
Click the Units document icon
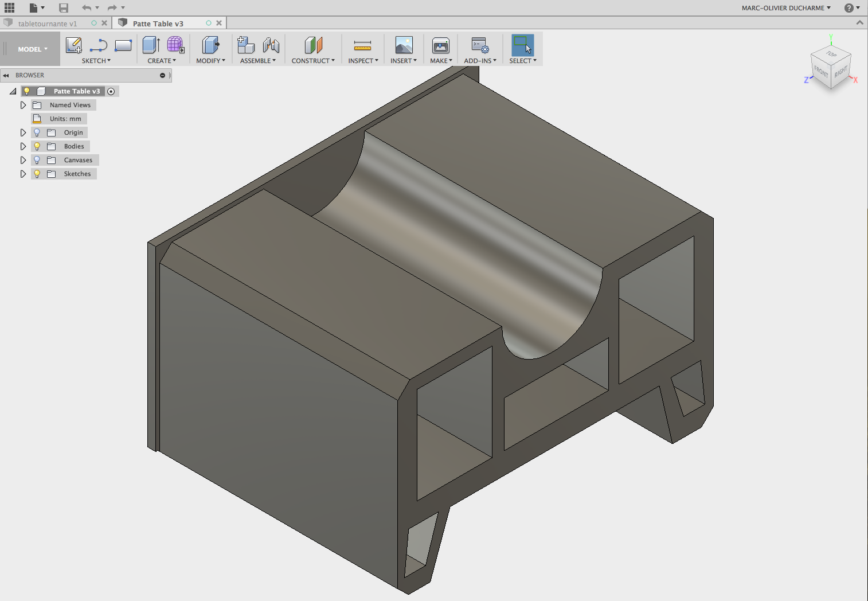(37, 119)
